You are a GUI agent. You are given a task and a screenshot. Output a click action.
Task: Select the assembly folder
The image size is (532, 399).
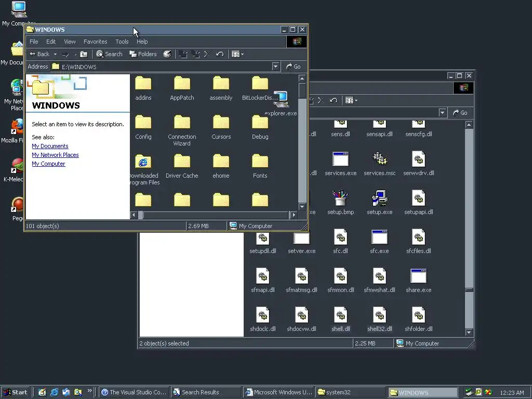[x=221, y=88]
